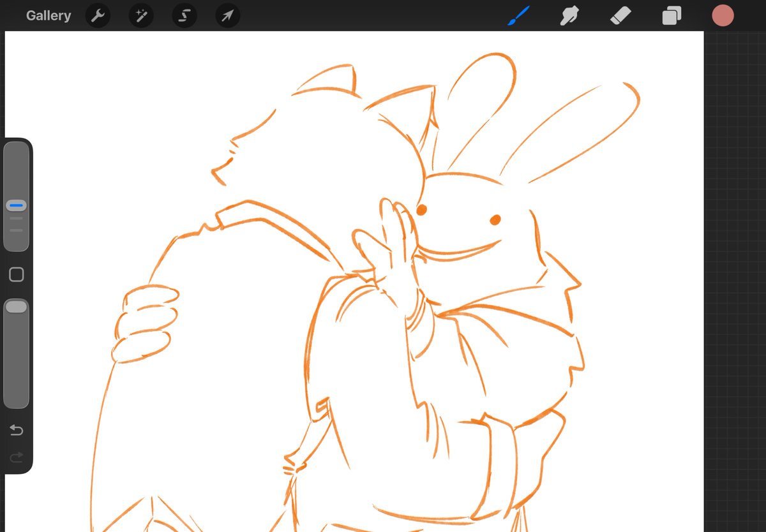Image resolution: width=766 pixels, height=532 pixels.
Task: Activate the Selection tool
Action: pos(184,15)
